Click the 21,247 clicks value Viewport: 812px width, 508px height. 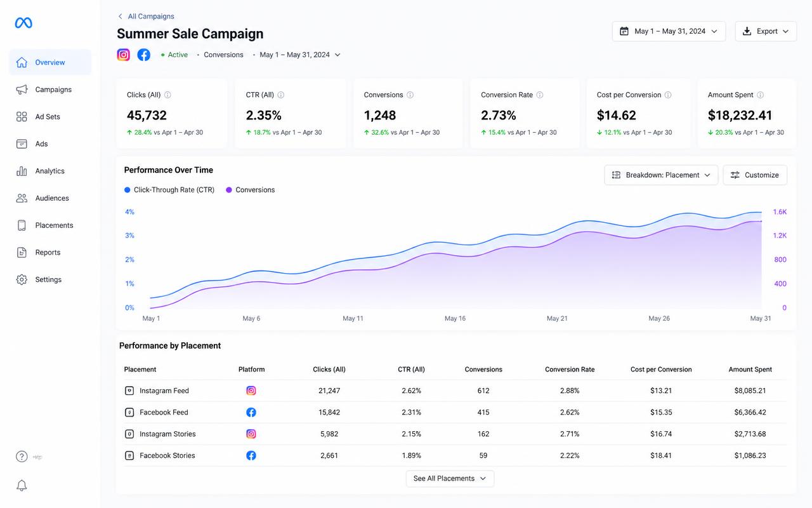click(329, 391)
